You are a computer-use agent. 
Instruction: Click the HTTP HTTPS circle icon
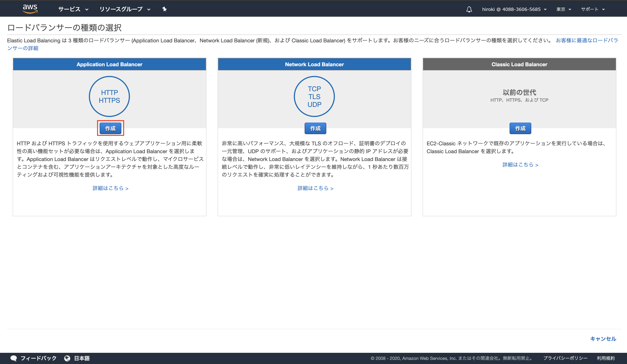click(109, 96)
